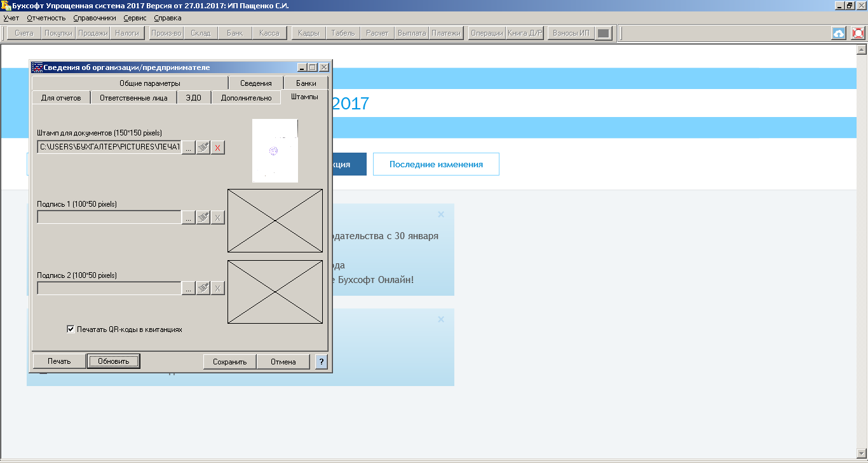
Task: Click the brush icon next to stamp path
Action: pos(203,148)
